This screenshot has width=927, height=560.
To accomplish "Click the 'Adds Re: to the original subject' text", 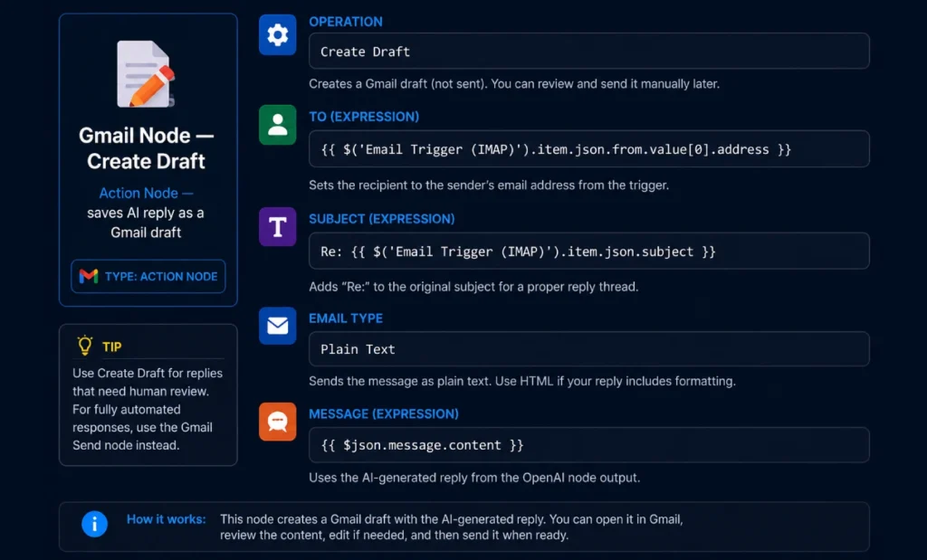I will [x=473, y=287].
